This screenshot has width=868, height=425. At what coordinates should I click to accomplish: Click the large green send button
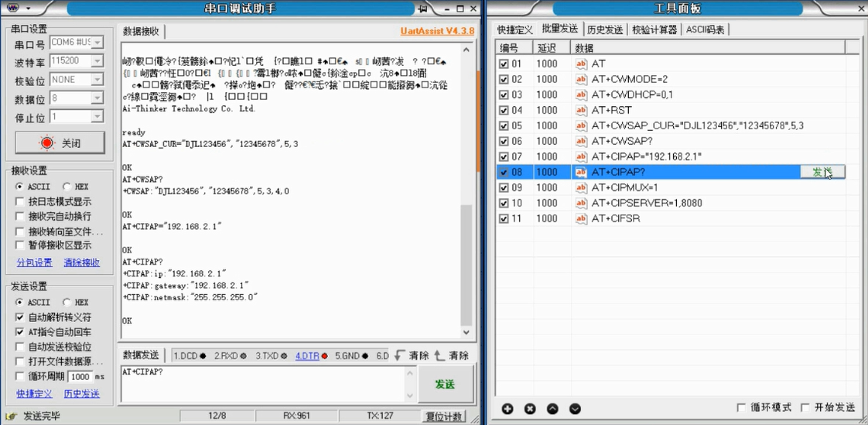445,384
